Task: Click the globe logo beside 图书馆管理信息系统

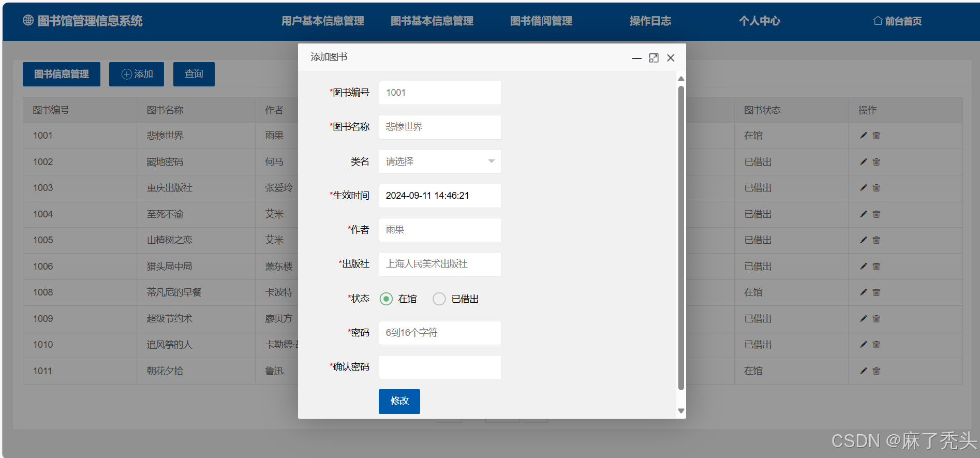Action: [x=28, y=20]
